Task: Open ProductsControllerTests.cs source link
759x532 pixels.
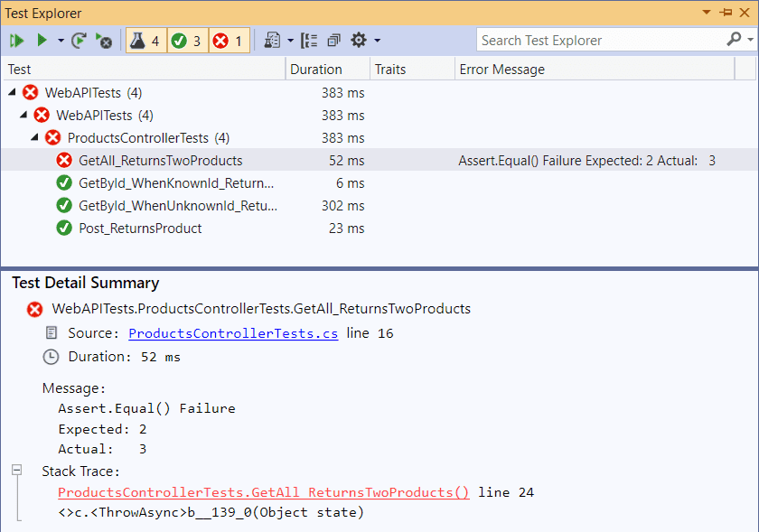Action: (x=233, y=333)
